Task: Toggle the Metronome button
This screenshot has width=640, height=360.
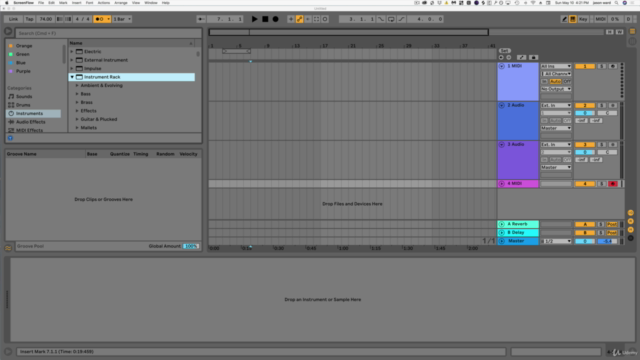Action: point(102,19)
